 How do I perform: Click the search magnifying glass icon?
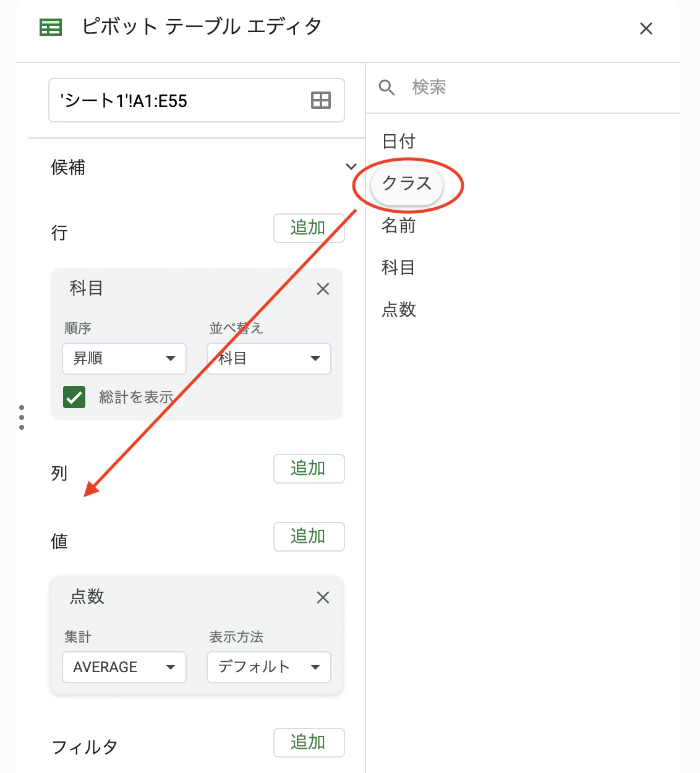point(386,88)
